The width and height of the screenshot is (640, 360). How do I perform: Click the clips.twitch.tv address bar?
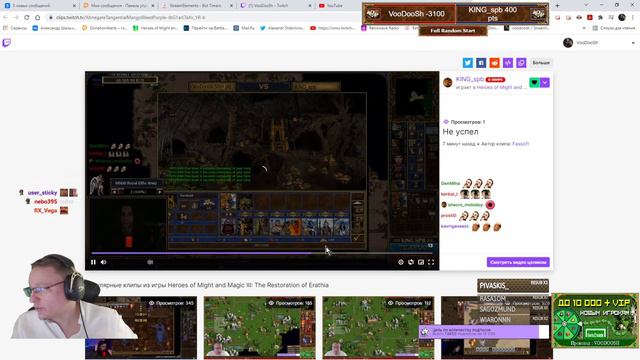204,18
